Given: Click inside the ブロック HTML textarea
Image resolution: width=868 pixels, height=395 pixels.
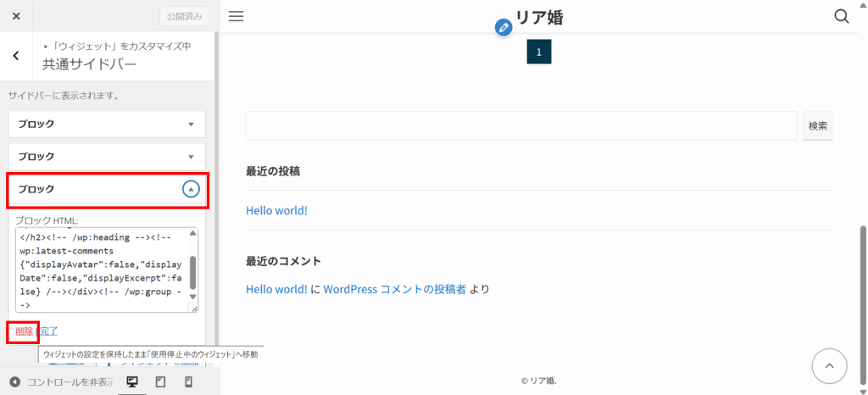Looking at the screenshot, I should click(x=102, y=269).
